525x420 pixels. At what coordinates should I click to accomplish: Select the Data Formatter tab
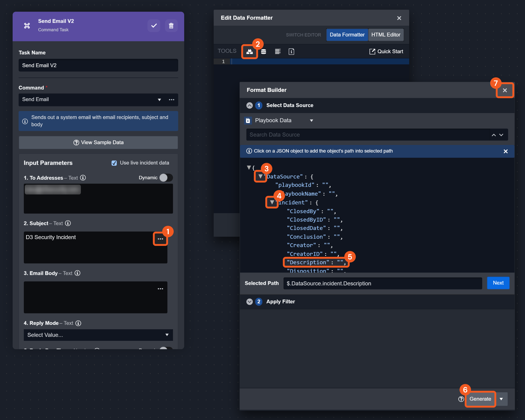pyautogui.click(x=347, y=35)
